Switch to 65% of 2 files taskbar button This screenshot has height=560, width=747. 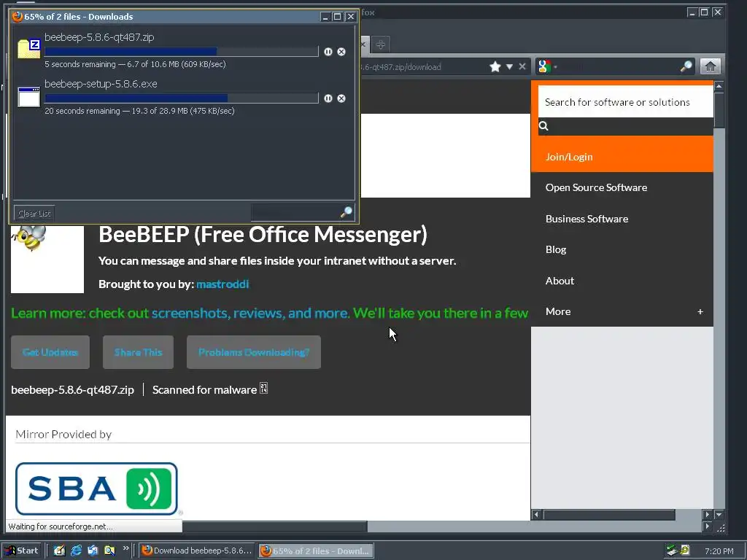click(316, 551)
